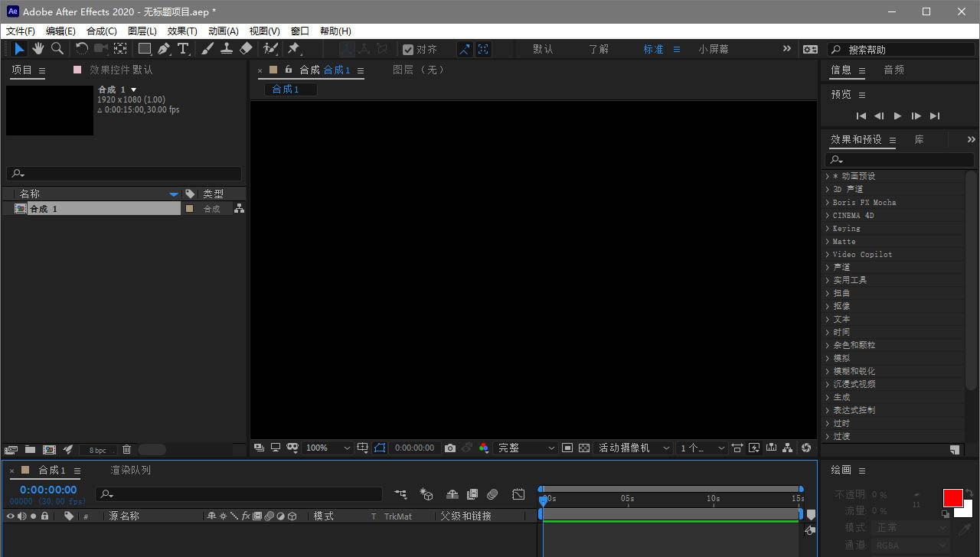Screen dimensions: 980x557
Task: Select the Clone Stamp tool
Action: tap(227, 48)
